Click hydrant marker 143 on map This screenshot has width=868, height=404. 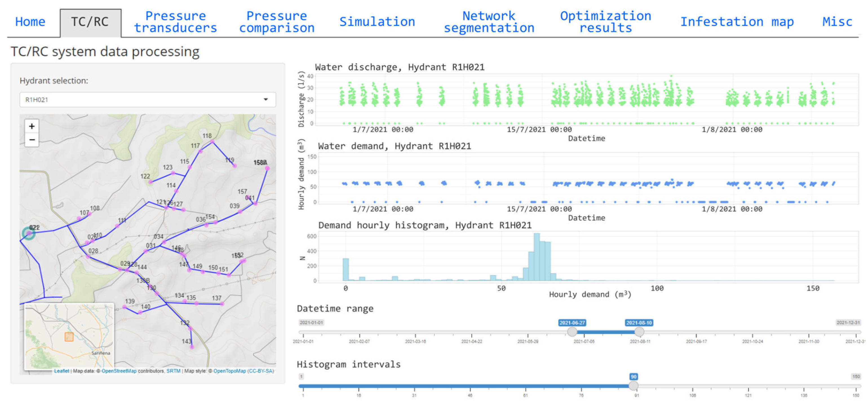click(x=192, y=347)
